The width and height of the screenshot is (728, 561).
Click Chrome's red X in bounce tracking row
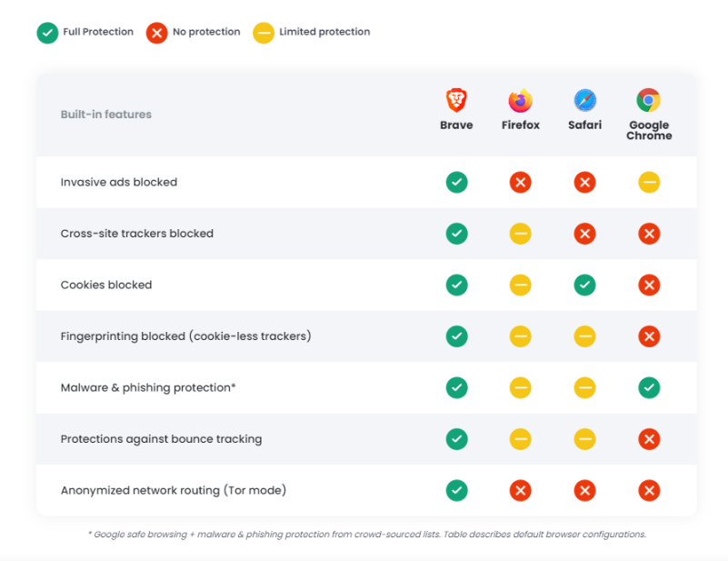(649, 439)
